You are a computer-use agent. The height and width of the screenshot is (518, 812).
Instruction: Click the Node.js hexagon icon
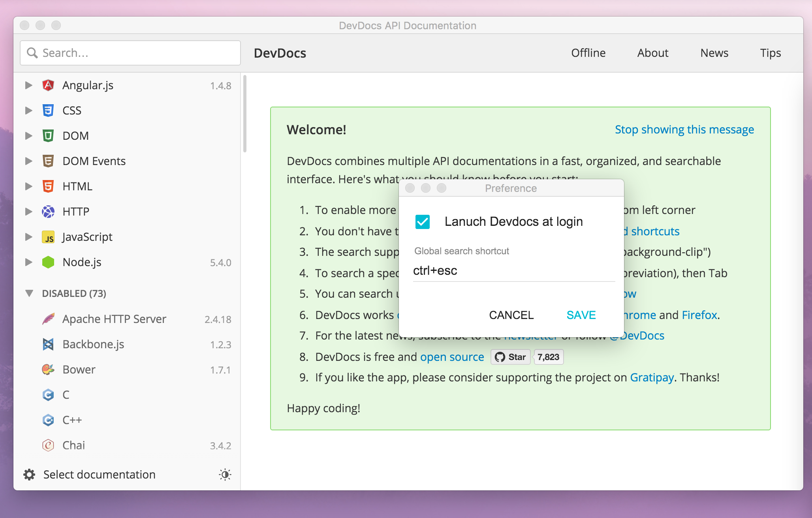click(48, 262)
